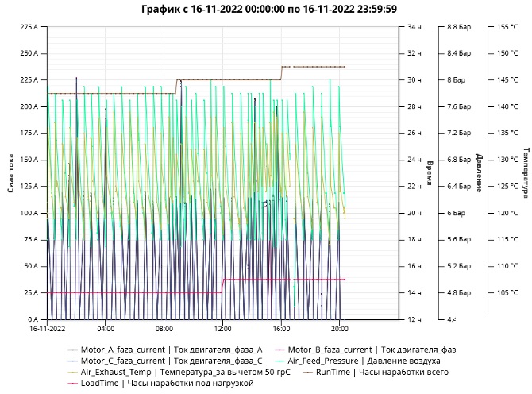The image size is (532, 394).
Task: Click the 125 A axis label
Action: [29, 187]
